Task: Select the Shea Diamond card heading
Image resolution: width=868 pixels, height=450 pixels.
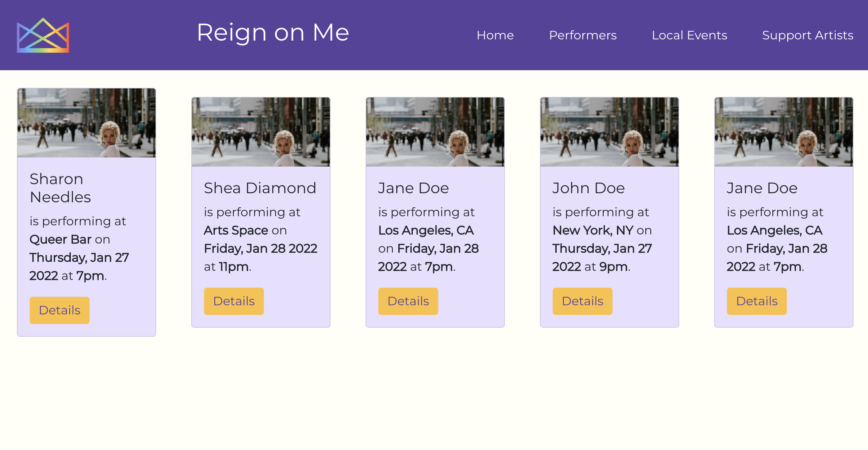Action: click(x=260, y=188)
